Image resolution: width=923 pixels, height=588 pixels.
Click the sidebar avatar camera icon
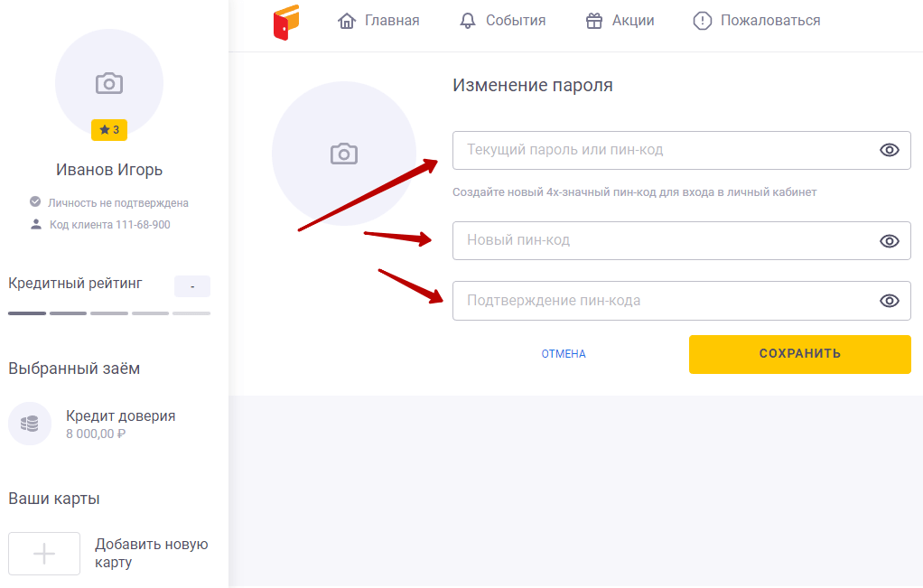(x=109, y=83)
